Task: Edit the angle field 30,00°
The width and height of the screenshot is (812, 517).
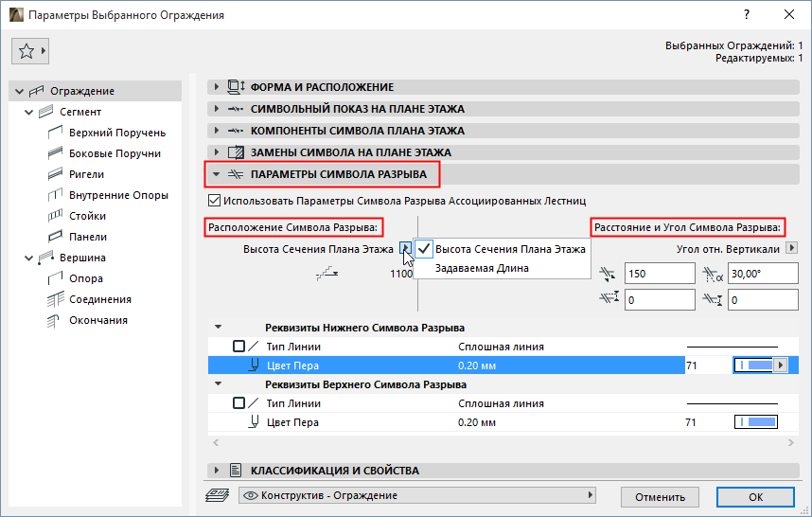Action: pyautogui.click(x=764, y=274)
